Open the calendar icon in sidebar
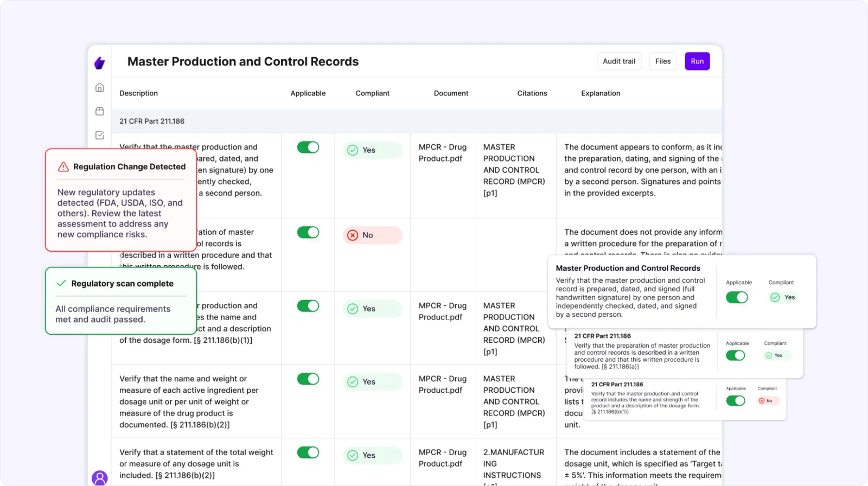The image size is (868, 486). 100,111
